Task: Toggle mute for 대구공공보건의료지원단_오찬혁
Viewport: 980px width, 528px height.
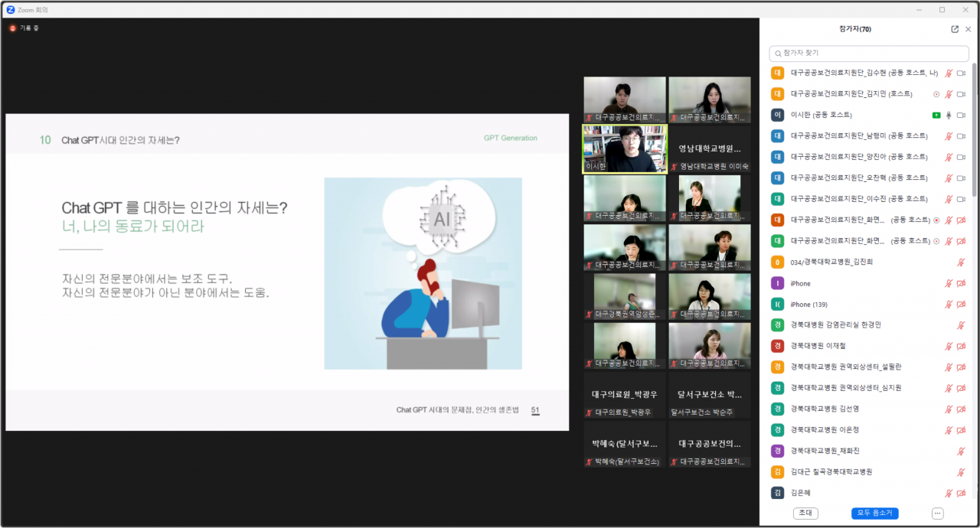Action: tap(949, 178)
